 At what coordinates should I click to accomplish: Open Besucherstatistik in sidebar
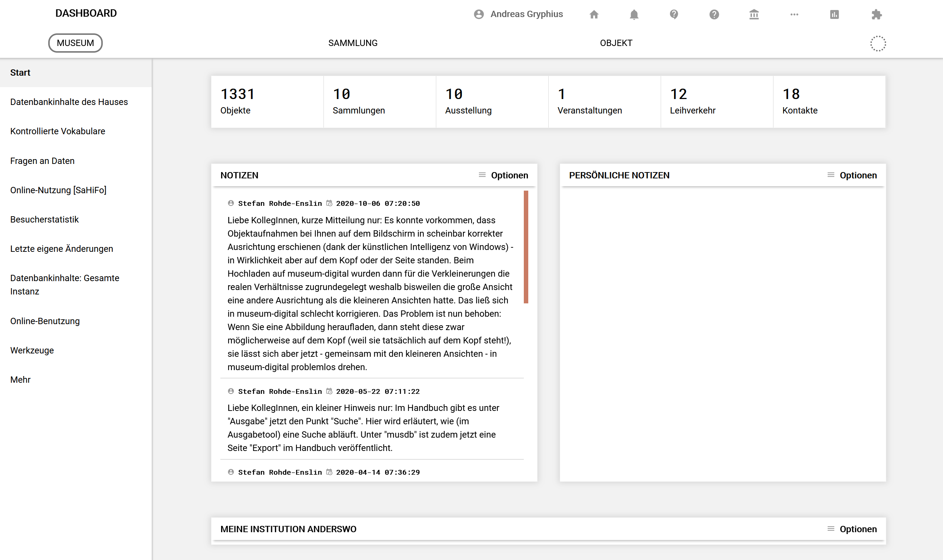pyautogui.click(x=76, y=219)
